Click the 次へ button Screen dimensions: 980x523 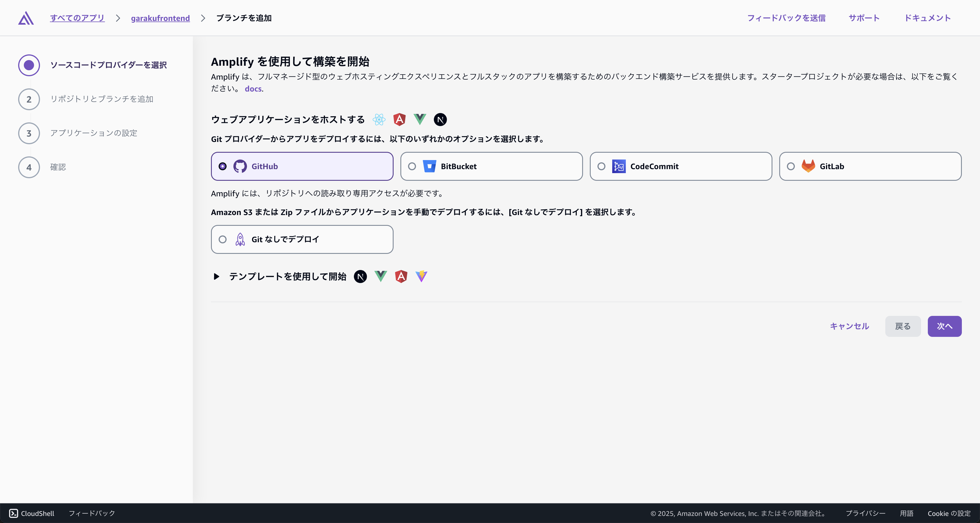pos(945,326)
